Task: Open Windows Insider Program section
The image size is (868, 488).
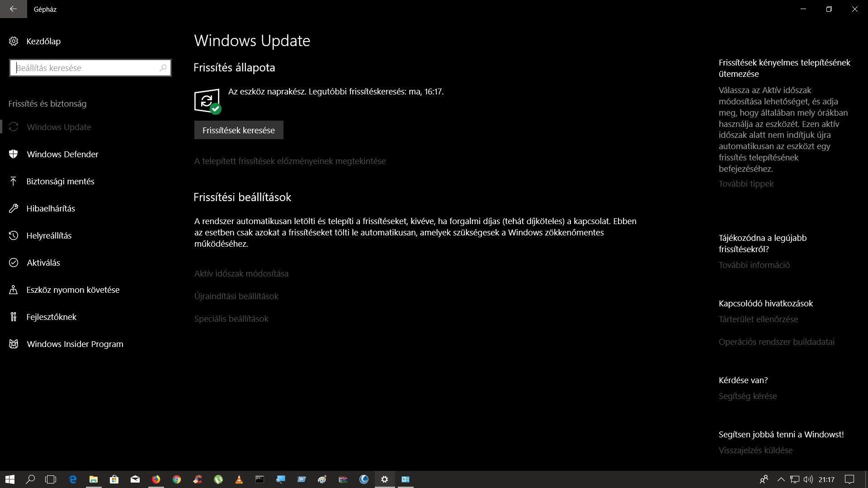Action: (86, 344)
